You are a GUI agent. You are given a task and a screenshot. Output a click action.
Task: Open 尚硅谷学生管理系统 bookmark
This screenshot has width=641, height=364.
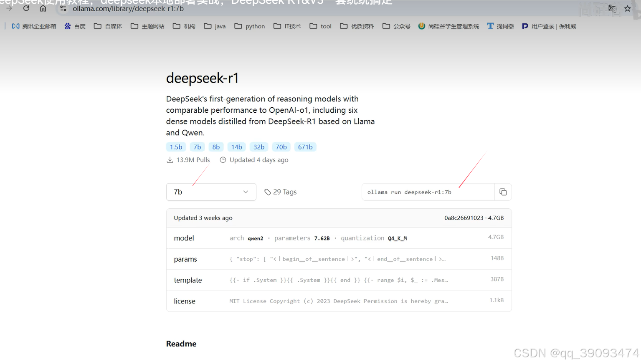449,26
